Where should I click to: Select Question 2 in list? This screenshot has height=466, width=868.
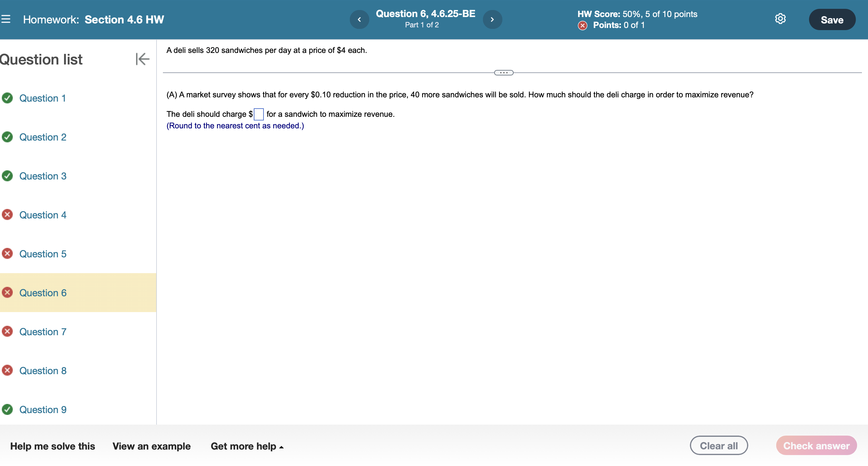pos(43,137)
